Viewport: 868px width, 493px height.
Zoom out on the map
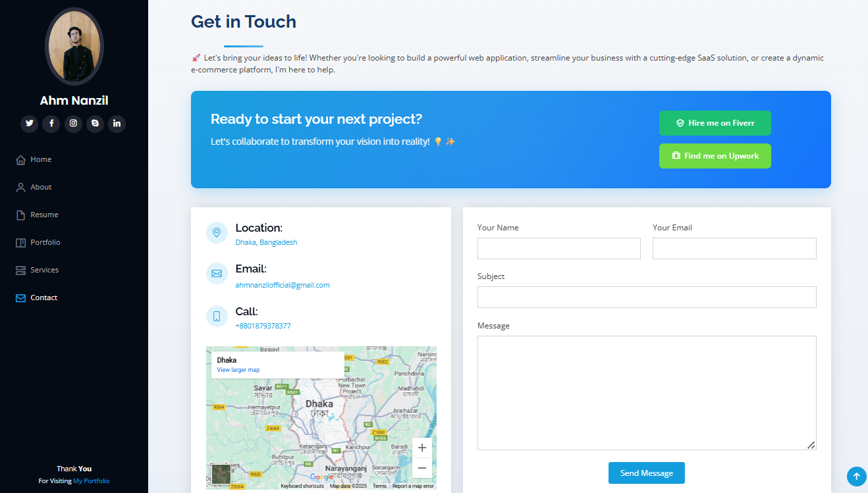point(422,468)
